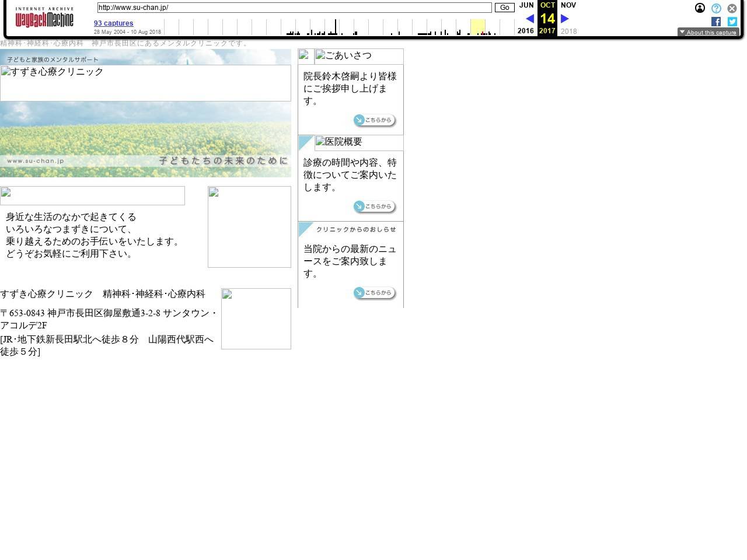Image resolution: width=747 pixels, height=560 pixels.
Task: Click the URL input field
Action: tap(294, 8)
